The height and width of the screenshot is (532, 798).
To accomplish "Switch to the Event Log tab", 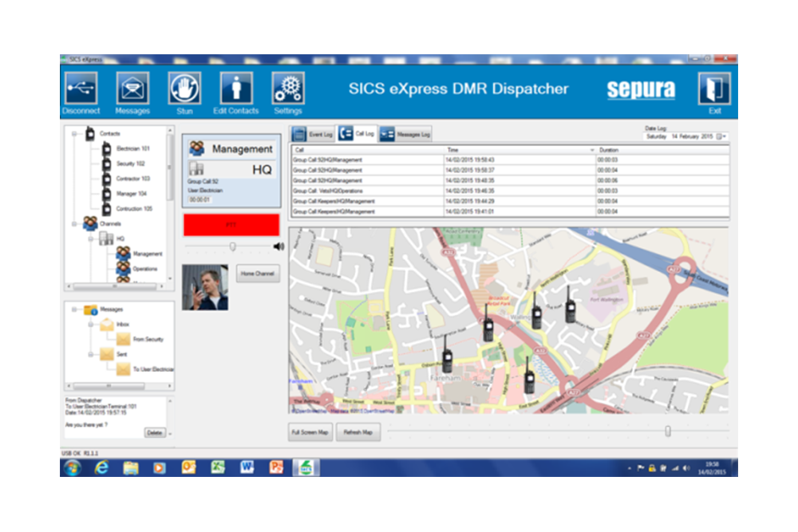I will coord(313,134).
